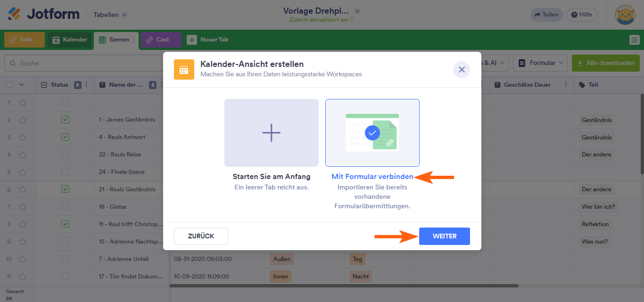The height and width of the screenshot is (302, 644).
Task: Click the plus icon next to Neuer Tab
Action: pyautogui.click(x=191, y=40)
